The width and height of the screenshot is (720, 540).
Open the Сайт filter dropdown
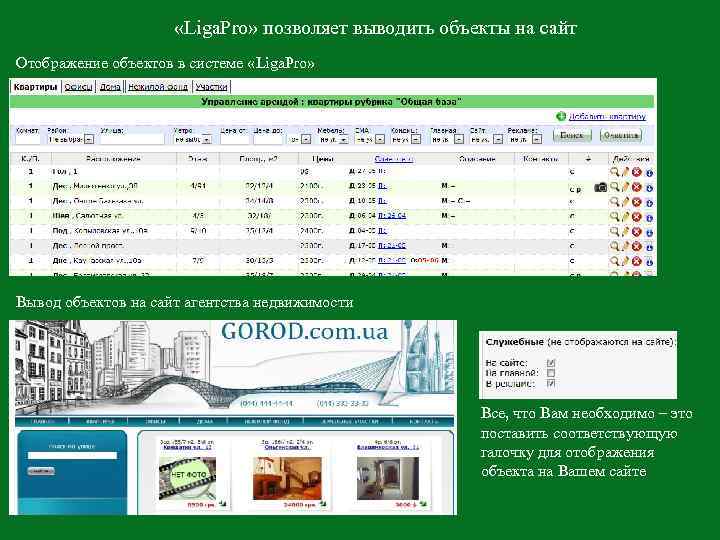coord(498,139)
